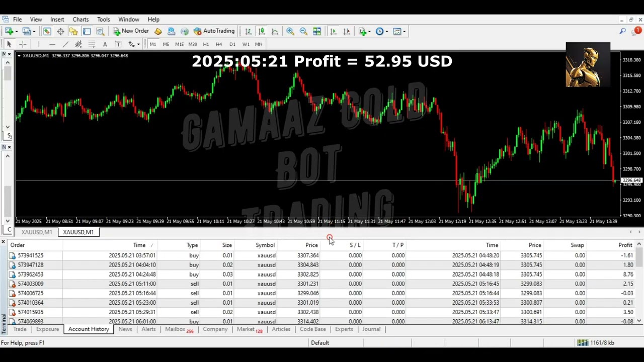Open the Indicators list icon
Image resolution: width=644 pixels, height=362 pixels.
[362, 31]
